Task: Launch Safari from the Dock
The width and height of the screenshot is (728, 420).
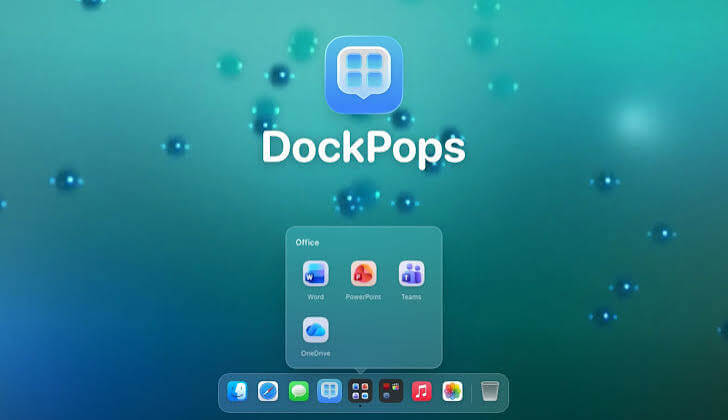Action: pyautogui.click(x=268, y=391)
